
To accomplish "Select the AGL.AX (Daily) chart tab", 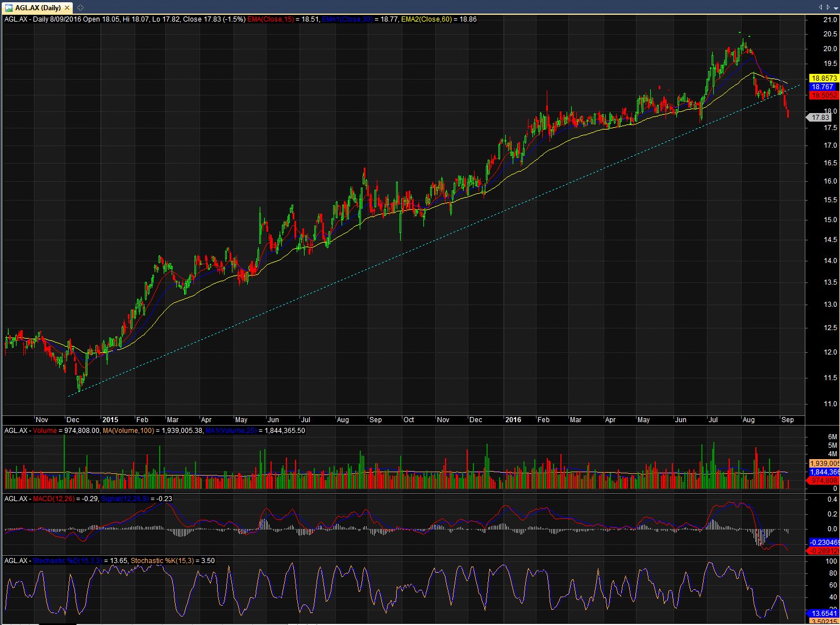I will click(38, 7).
